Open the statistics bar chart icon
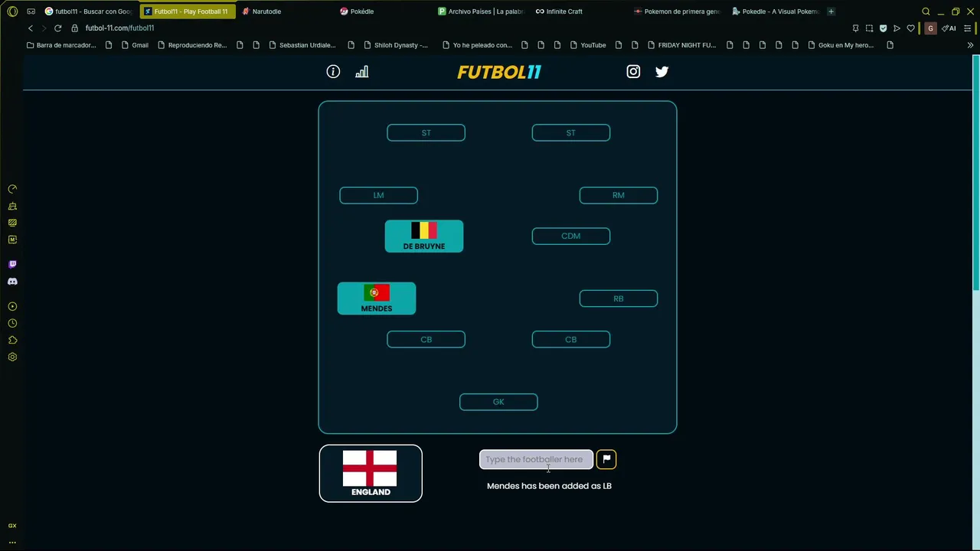Screen dimensions: 980x551 [x=361, y=71]
